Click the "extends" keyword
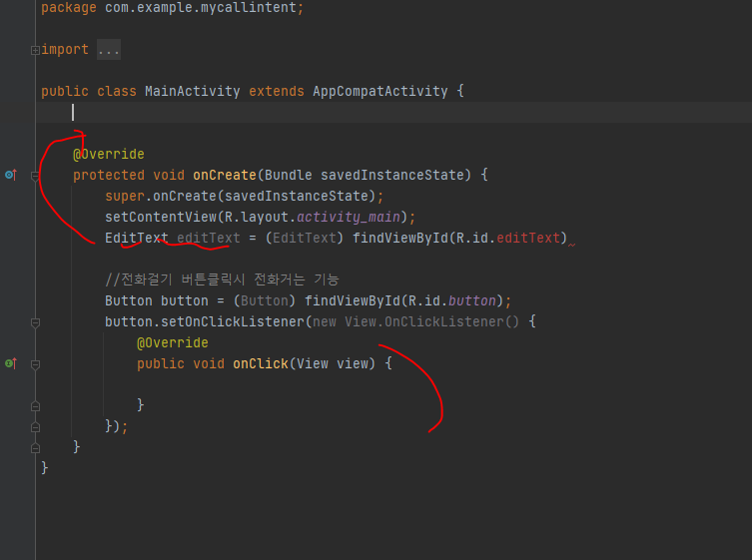 pyautogui.click(x=277, y=91)
